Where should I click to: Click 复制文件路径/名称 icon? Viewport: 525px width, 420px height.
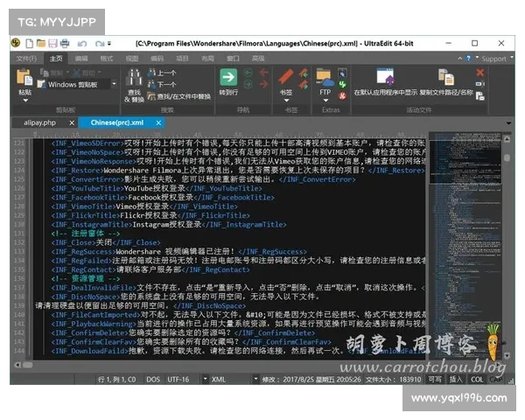click(x=446, y=77)
